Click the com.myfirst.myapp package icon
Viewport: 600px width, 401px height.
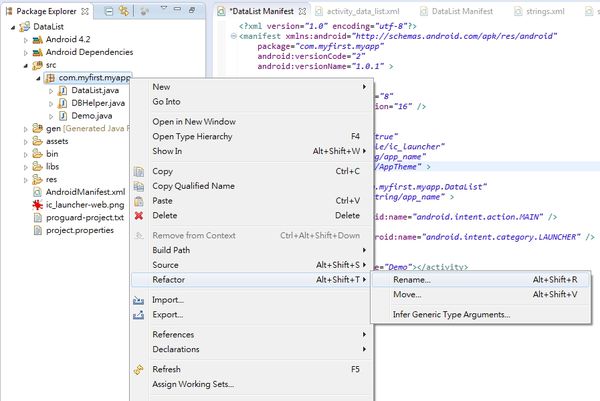[x=50, y=78]
